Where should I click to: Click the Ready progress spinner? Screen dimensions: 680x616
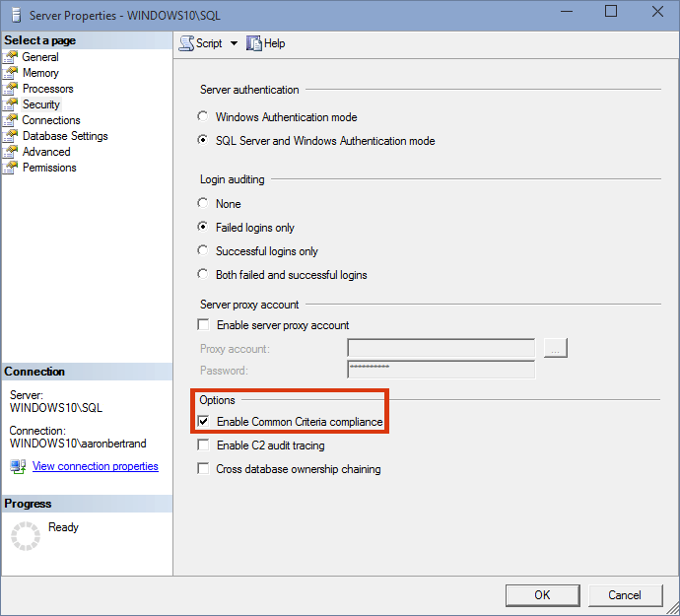click(26, 536)
